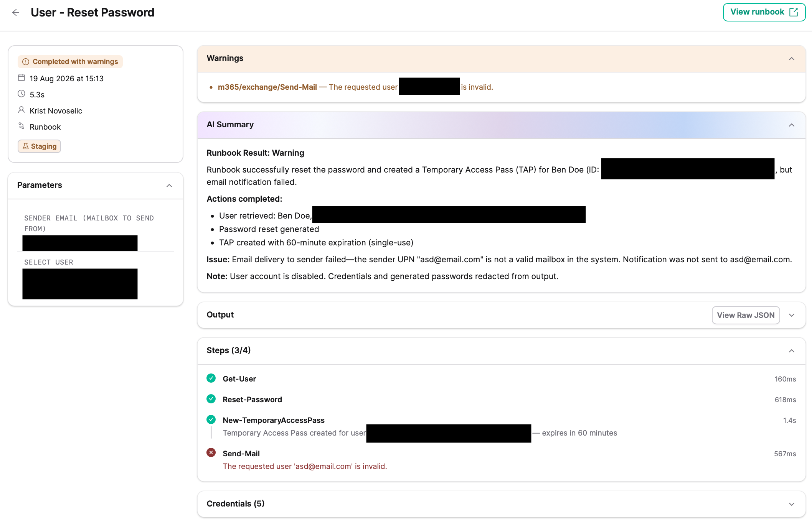Click the user icon beside Krist Novoselic

pos(21,110)
